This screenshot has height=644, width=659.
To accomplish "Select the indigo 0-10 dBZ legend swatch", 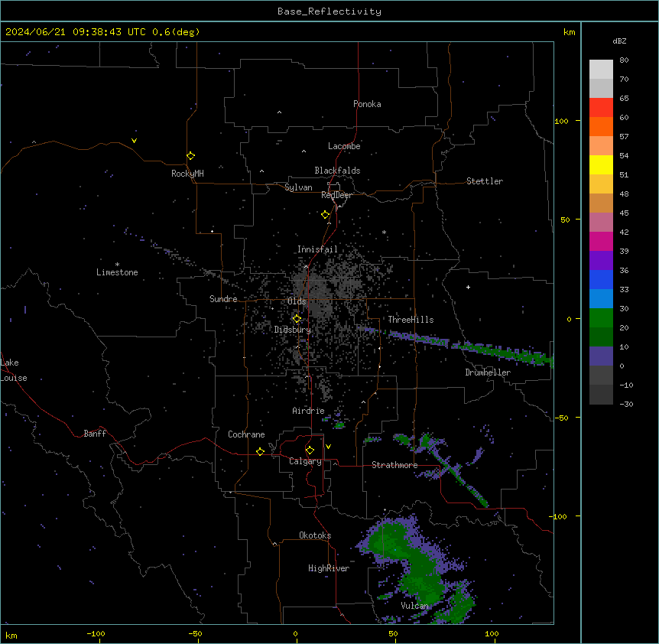I will click(601, 356).
